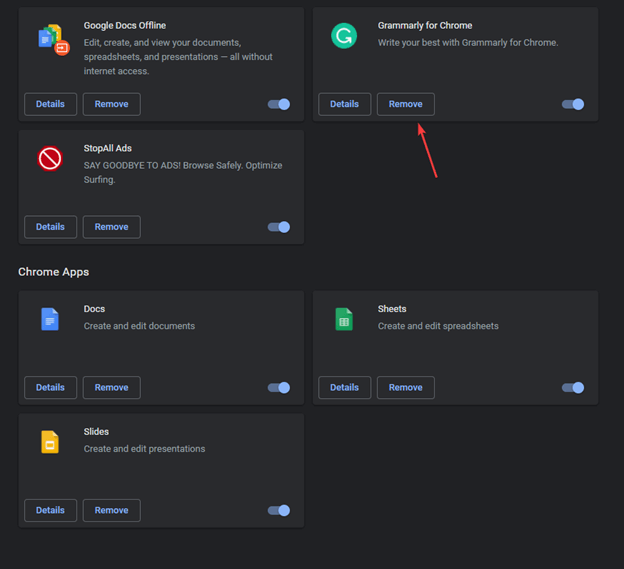Remove the StopAll Ads extension
This screenshot has width=624, height=569.
[x=111, y=227]
